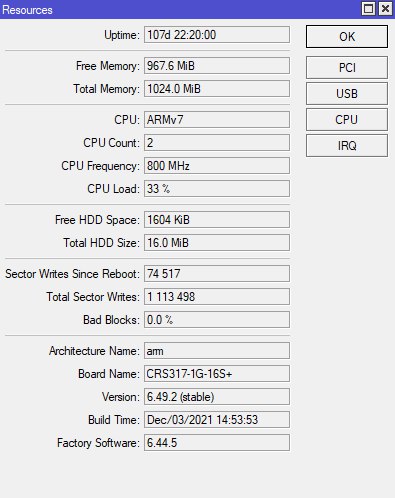Click the CPU Load field

217,189
